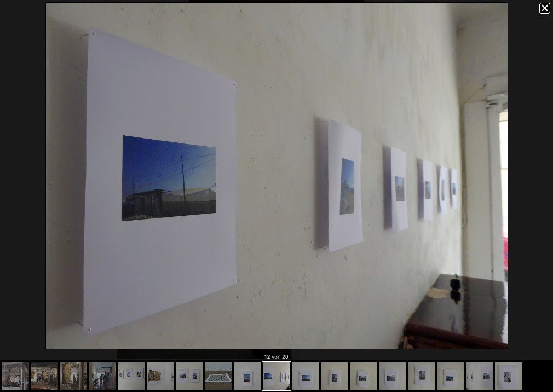Open the second thumbnail after the highlighted one
The height and width of the screenshot is (392, 553).
(x=335, y=376)
